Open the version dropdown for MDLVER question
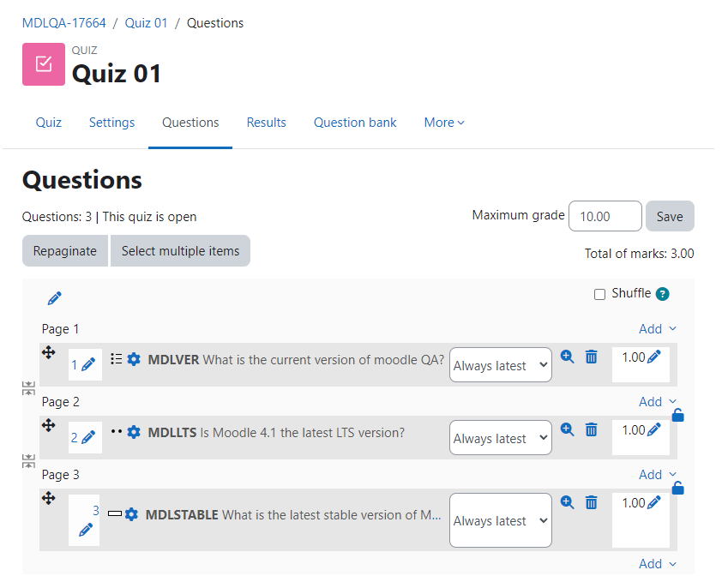This screenshot has height=588, width=722. click(x=501, y=364)
